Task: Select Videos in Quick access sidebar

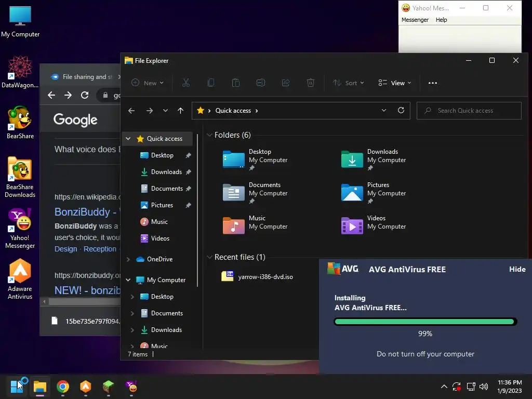Action: point(159,238)
